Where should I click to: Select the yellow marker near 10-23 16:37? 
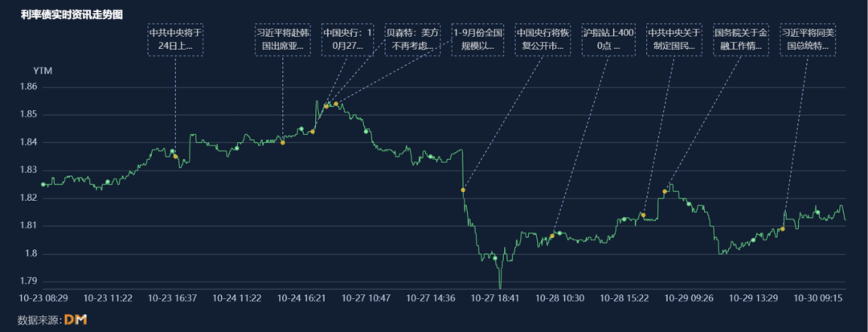point(176,156)
